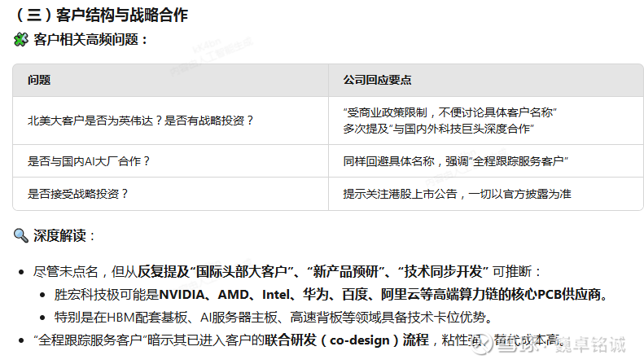Click the bullet starting 胜宏科技极可能是NVIDIA
The height and width of the screenshot is (364, 644).
point(331,295)
